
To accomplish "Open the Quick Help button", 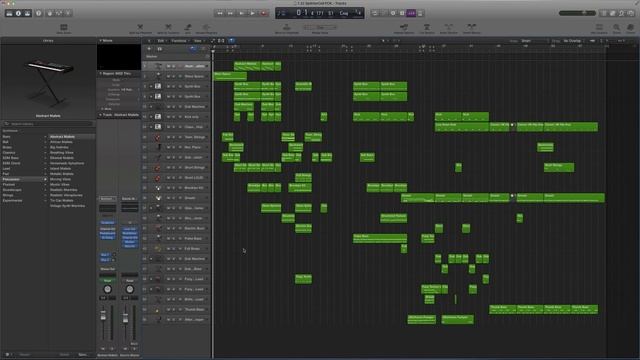I will (39, 13).
